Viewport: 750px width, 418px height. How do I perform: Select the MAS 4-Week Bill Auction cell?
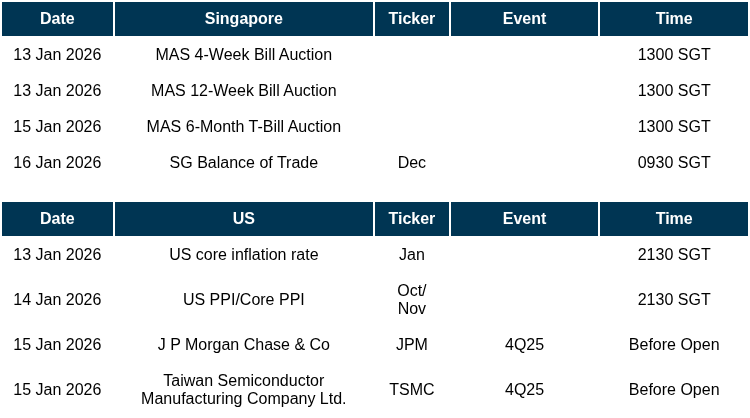[243, 55]
